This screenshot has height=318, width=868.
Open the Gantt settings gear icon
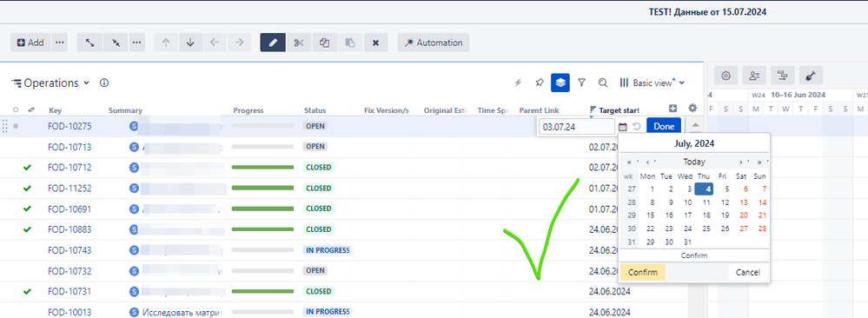coord(726,76)
